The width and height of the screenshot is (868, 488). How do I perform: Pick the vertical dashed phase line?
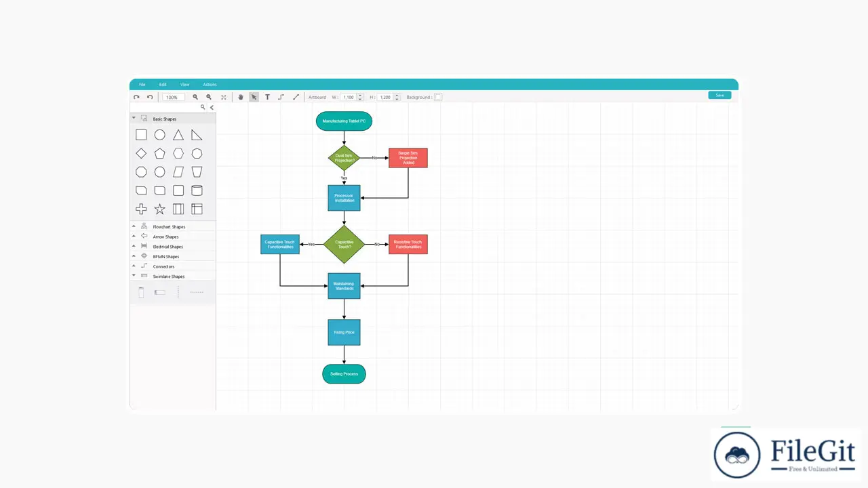pyautogui.click(x=178, y=292)
